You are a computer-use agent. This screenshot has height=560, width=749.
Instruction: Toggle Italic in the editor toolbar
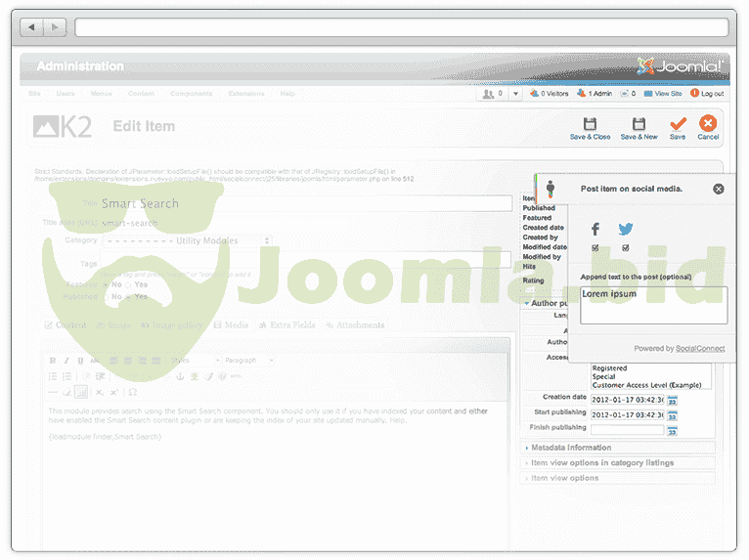66,361
